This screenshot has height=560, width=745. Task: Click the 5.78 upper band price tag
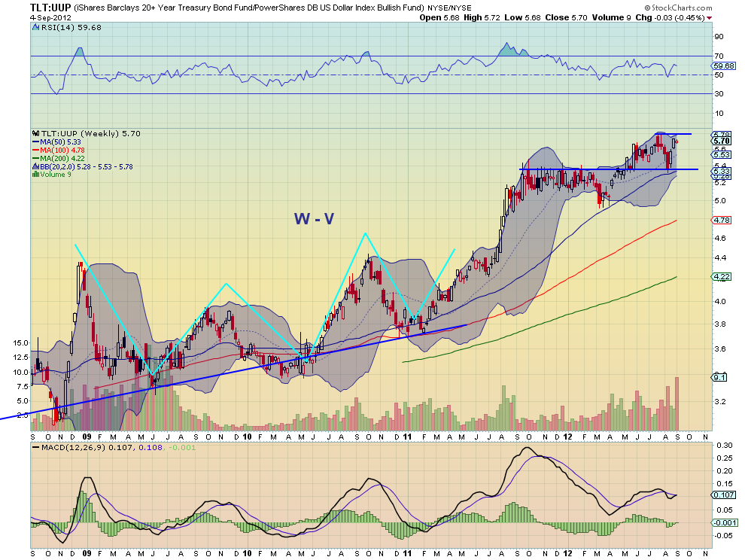point(722,135)
